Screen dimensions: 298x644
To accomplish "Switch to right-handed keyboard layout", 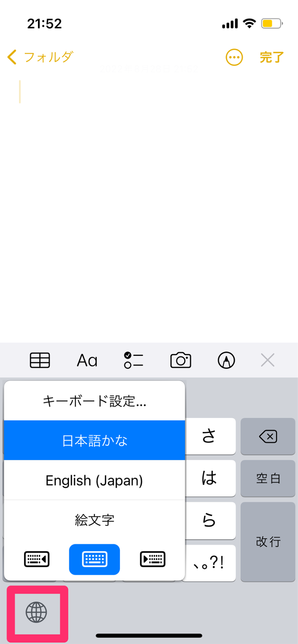I will (153, 559).
